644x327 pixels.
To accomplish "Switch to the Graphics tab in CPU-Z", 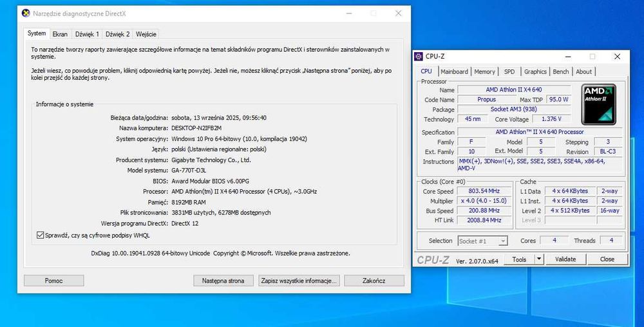I will (x=535, y=71).
